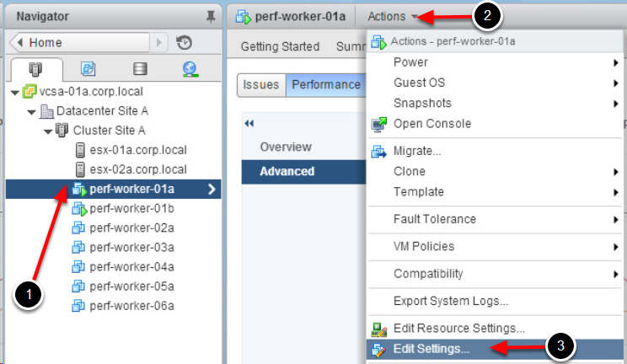Image resolution: width=627 pixels, height=364 pixels.
Task: Expand the Clone submenu
Action: point(616,172)
